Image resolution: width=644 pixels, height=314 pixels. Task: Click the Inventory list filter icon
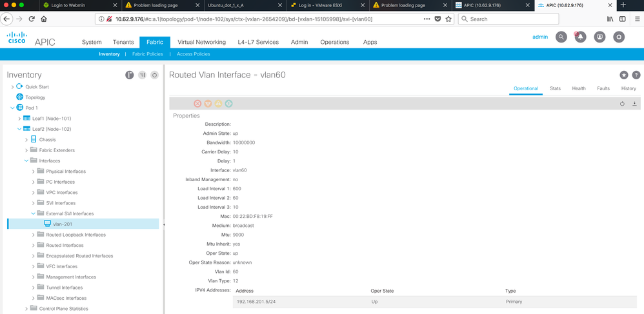coord(142,75)
